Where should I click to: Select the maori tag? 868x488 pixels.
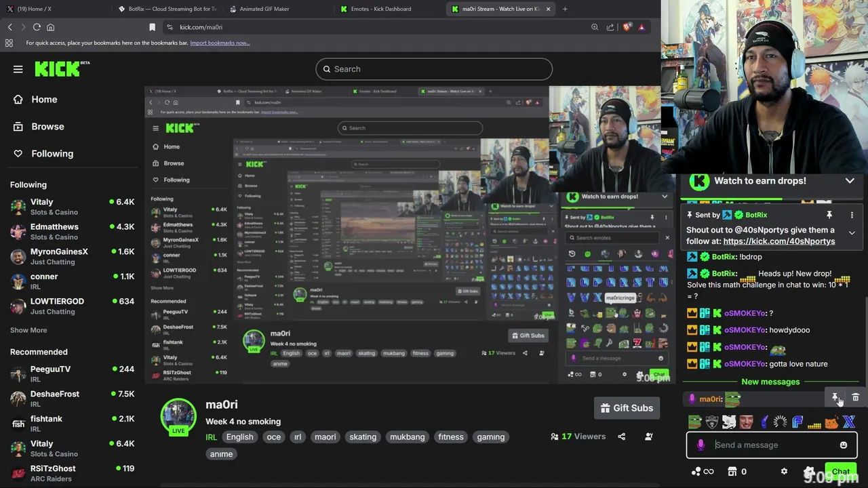click(x=325, y=437)
